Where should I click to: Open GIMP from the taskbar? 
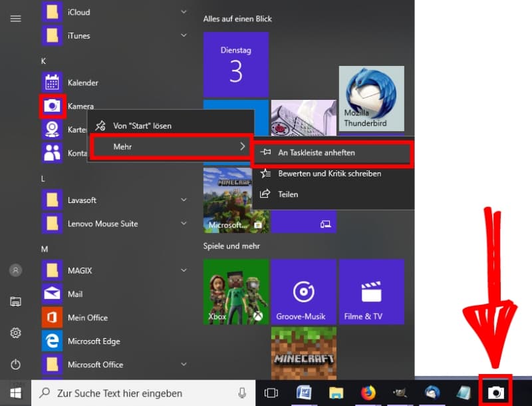coord(400,393)
